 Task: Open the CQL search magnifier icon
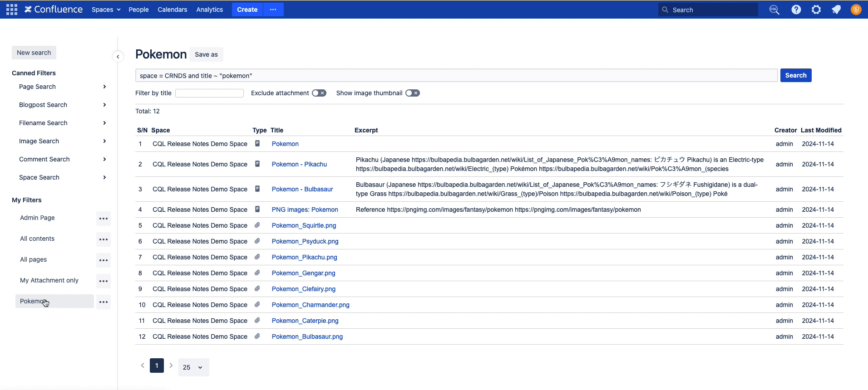[x=774, y=10]
